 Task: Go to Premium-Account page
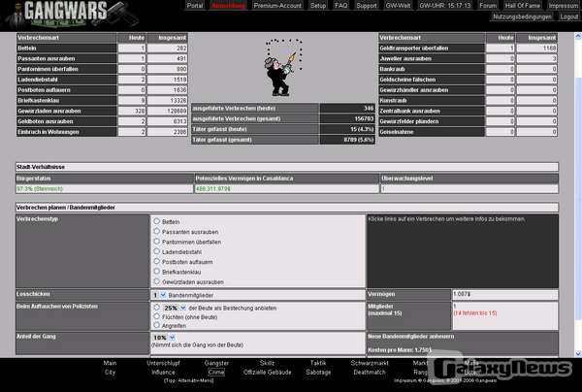(277, 6)
